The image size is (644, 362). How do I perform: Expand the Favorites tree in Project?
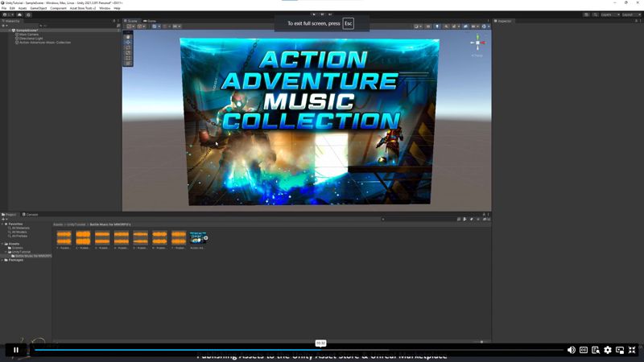pyautogui.click(x=2, y=224)
